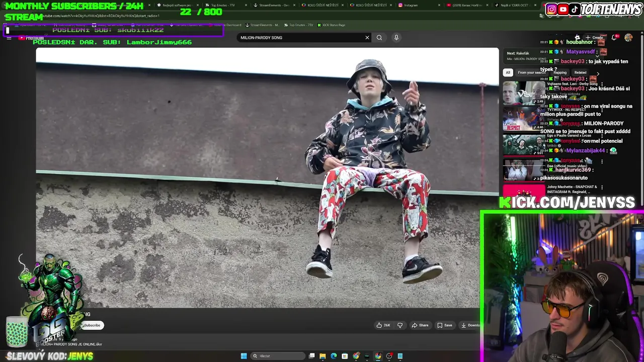Image resolution: width=644 pixels, height=362 pixels.
Task: Open Derby Song video thumbnail
Action: (523, 93)
